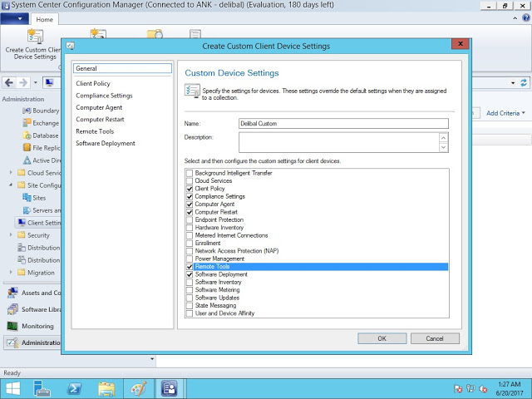532x399 pixels.
Task: Click the Paint icon in taskbar
Action: pyautogui.click(x=138, y=388)
